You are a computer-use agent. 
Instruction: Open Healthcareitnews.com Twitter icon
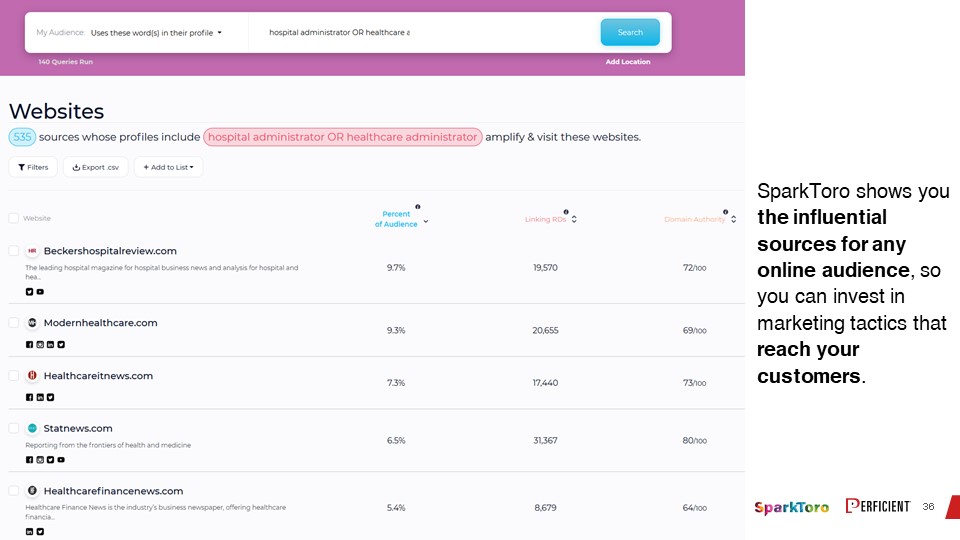point(51,397)
